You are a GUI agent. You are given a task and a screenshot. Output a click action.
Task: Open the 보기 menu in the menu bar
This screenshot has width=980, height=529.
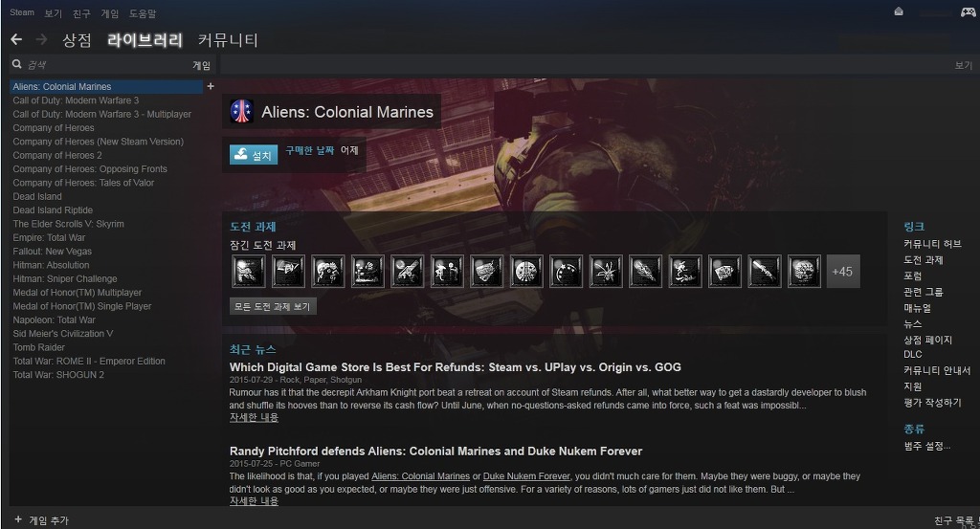click(54, 13)
